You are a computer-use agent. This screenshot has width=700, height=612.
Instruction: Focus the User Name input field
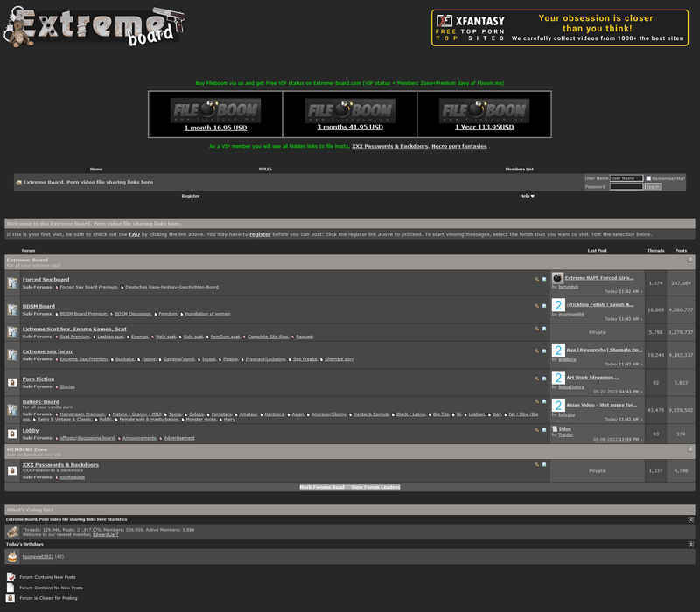[x=626, y=178]
